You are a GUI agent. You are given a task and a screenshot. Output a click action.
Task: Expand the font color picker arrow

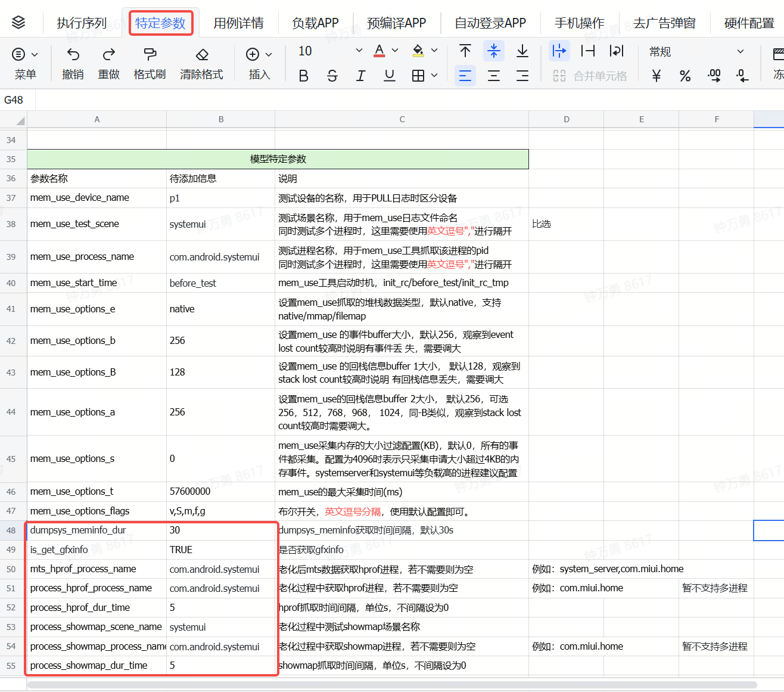(x=395, y=51)
